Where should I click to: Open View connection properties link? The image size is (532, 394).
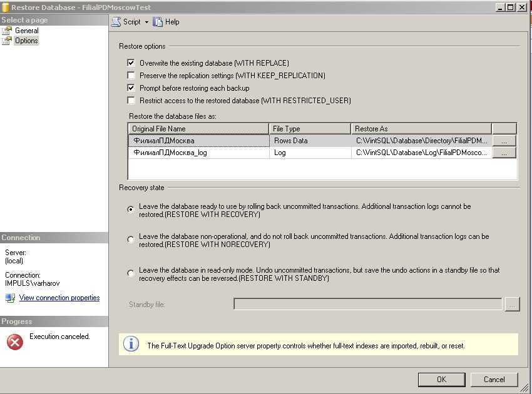click(x=59, y=298)
